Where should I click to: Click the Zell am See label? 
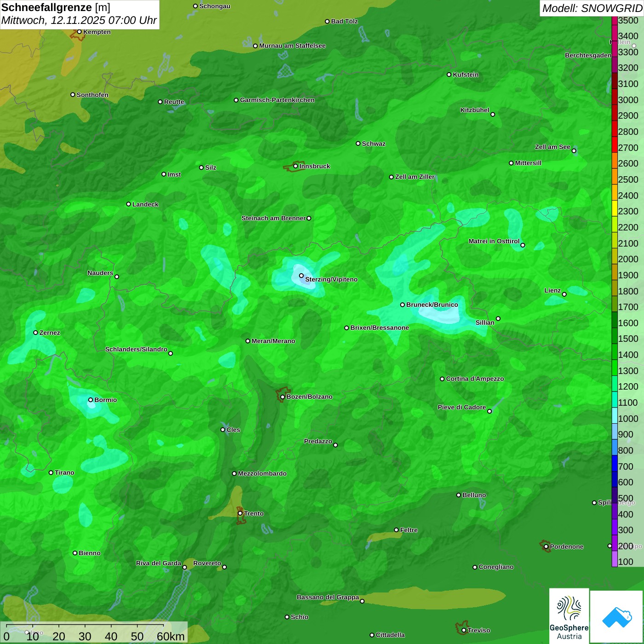pos(552,147)
